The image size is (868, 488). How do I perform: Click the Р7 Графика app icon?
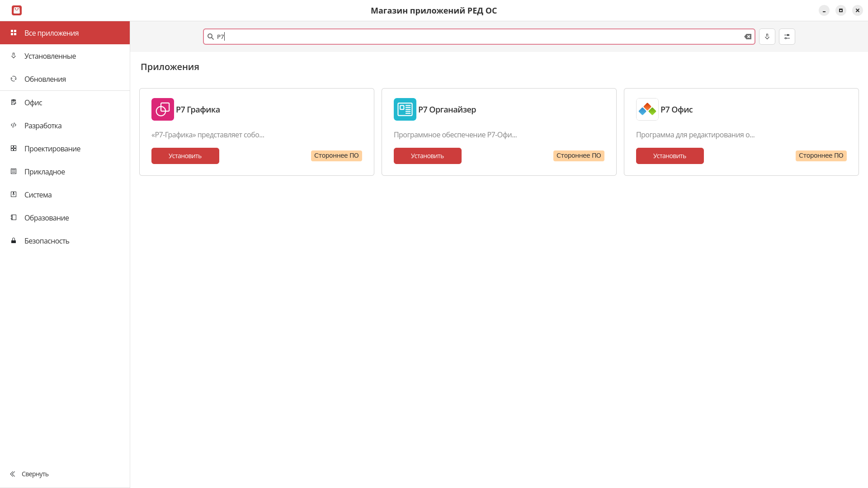[x=163, y=109]
